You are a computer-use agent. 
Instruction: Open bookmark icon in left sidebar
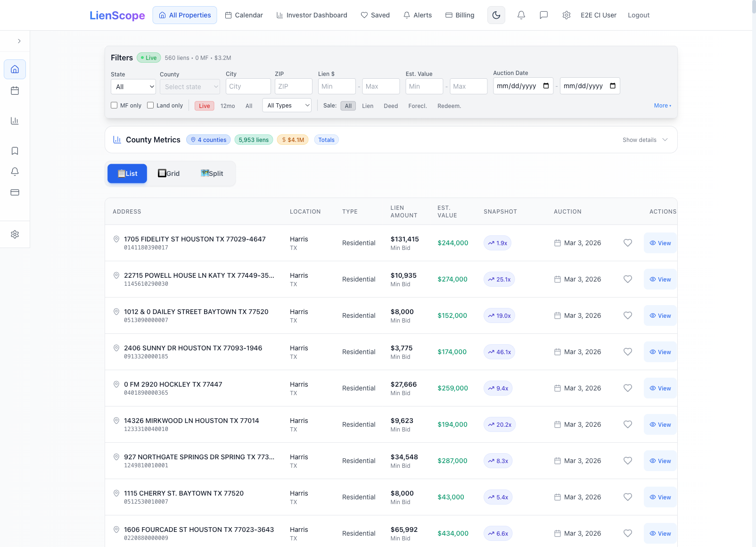pos(15,151)
